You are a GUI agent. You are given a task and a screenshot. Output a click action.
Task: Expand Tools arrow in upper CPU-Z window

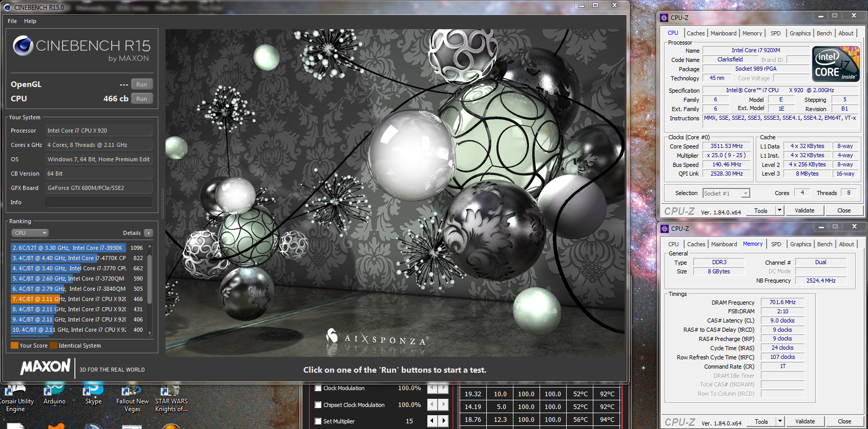779,210
